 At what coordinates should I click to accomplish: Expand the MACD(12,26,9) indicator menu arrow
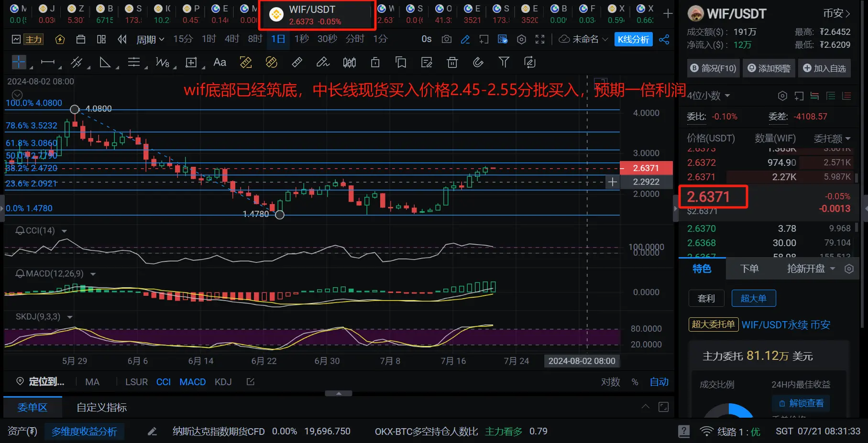coord(93,274)
